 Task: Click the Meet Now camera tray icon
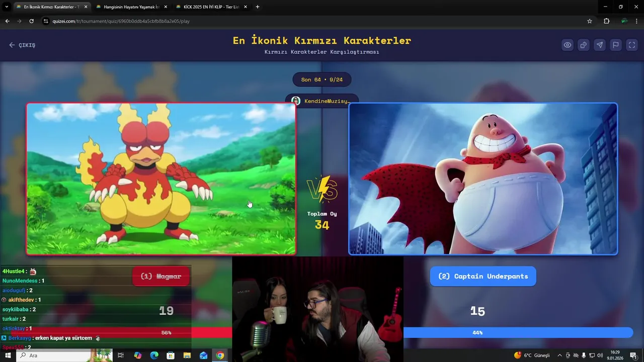coord(568,355)
